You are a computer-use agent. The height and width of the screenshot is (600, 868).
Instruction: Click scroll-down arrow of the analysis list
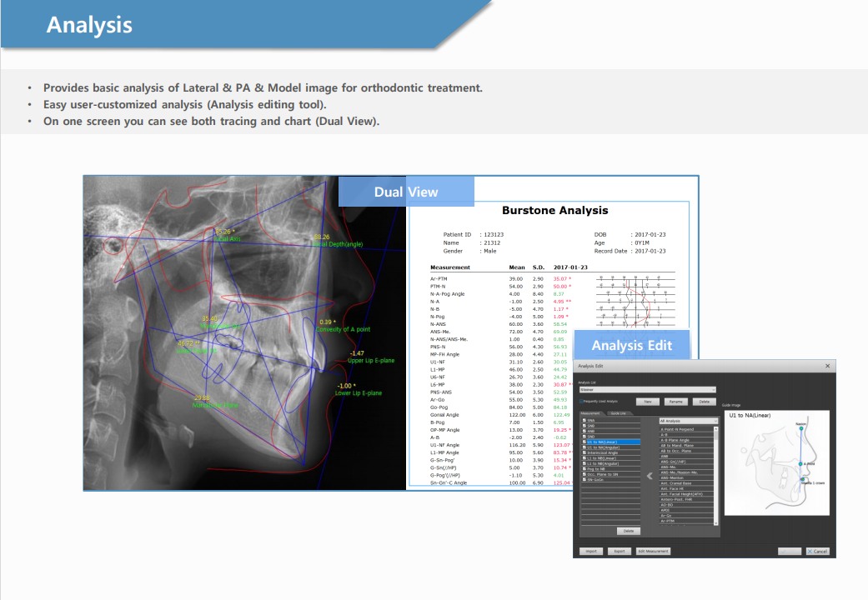click(715, 522)
